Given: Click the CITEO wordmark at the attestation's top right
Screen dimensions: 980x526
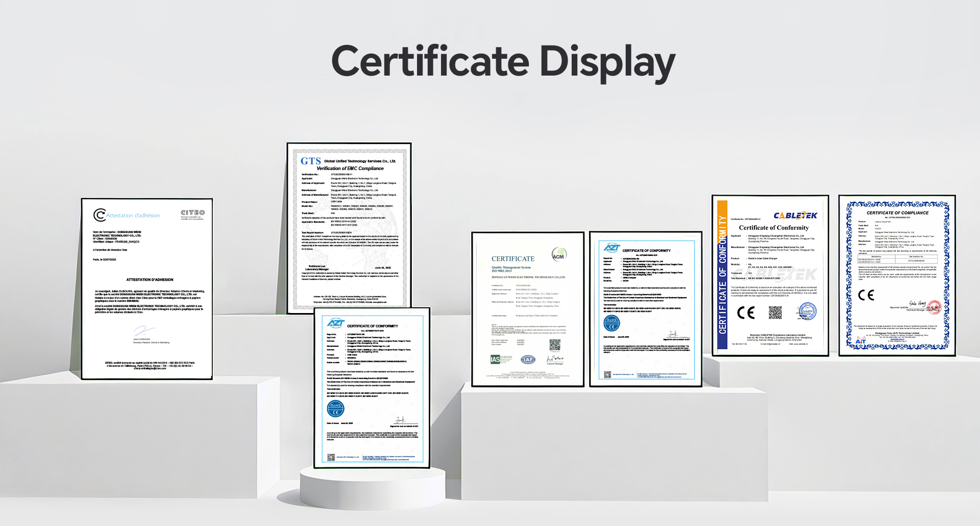Looking at the screenshot, I should (x=192, y=213).
